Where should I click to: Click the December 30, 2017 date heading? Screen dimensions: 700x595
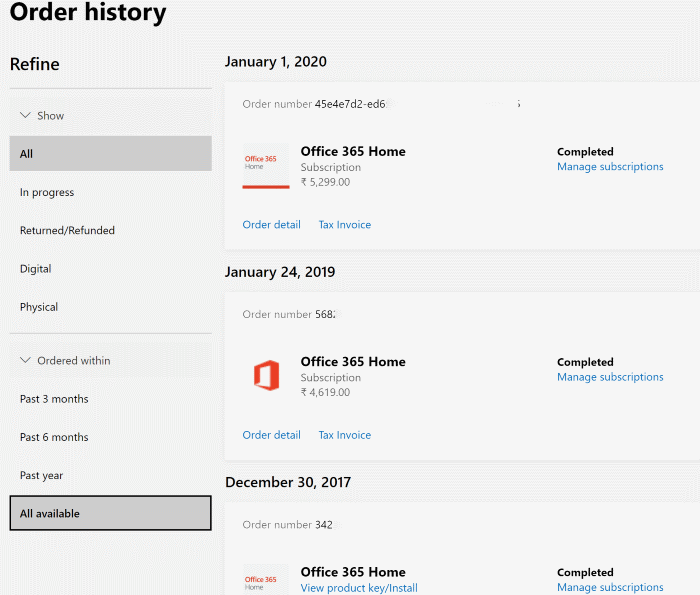point(288,482)
